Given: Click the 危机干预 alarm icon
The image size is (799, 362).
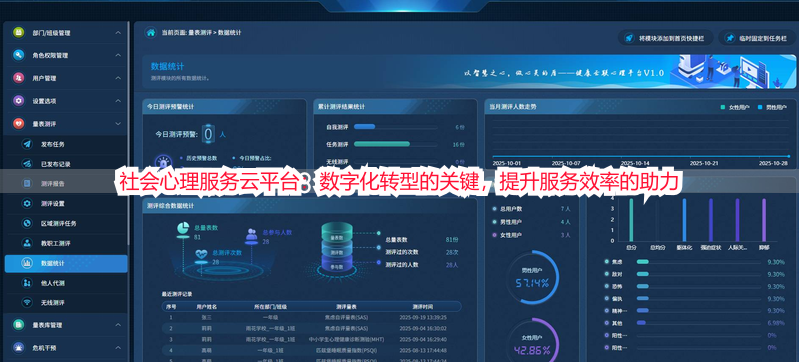Looking at the screenshot, I should [x=18, y=348].
